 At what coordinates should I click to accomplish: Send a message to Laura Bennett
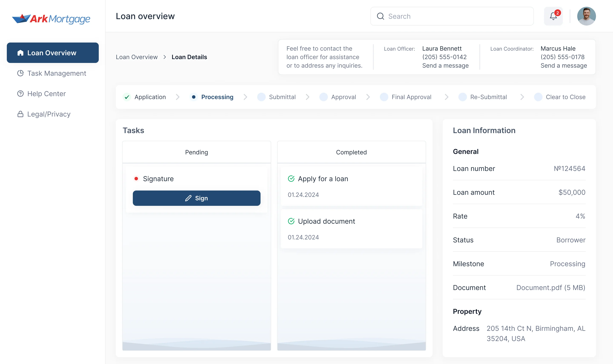445,65
